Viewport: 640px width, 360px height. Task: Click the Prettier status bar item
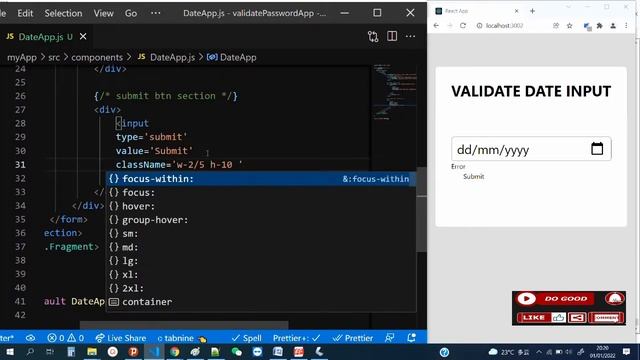coord(353,338)
